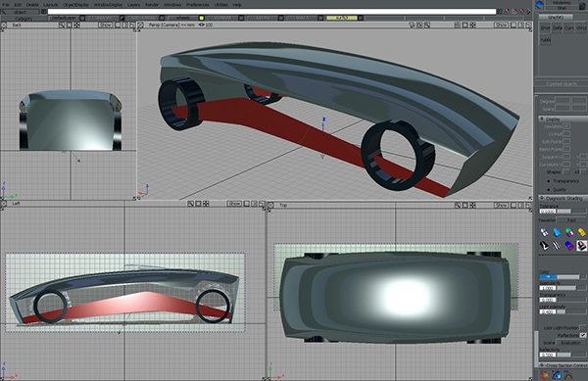Expand the Cross Section Control section
588x381 pixels.
pos(542,365)
